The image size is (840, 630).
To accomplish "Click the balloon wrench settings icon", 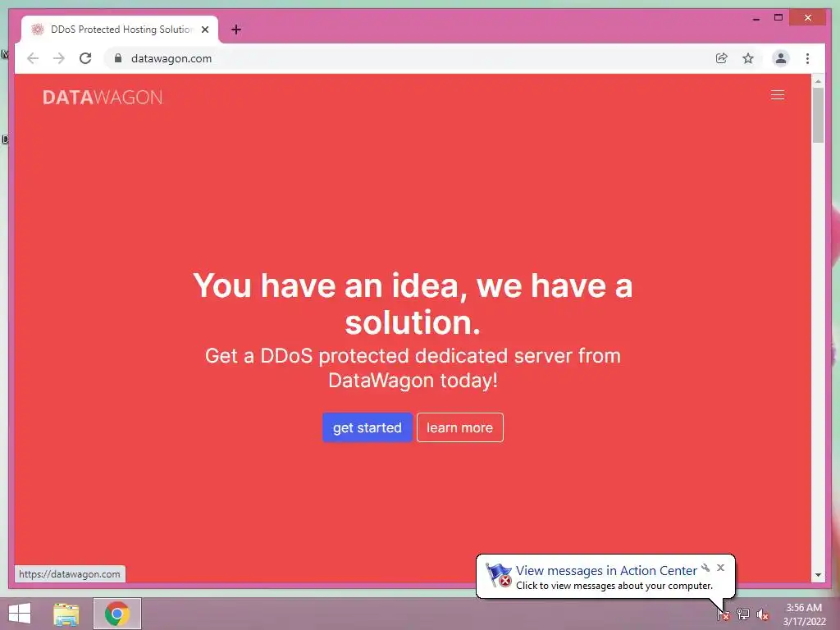I will 705,568.
